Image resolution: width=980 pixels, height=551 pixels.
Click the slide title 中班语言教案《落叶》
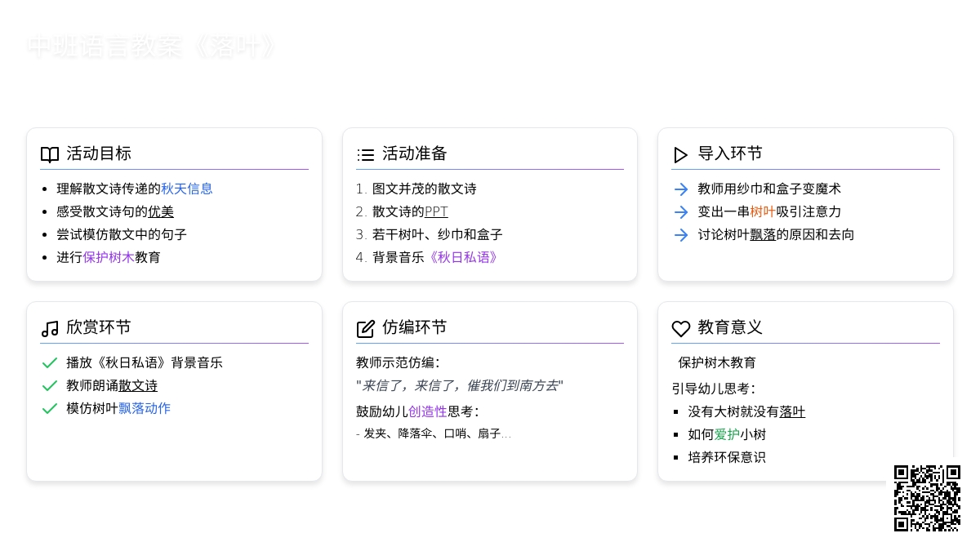(153, 47)
